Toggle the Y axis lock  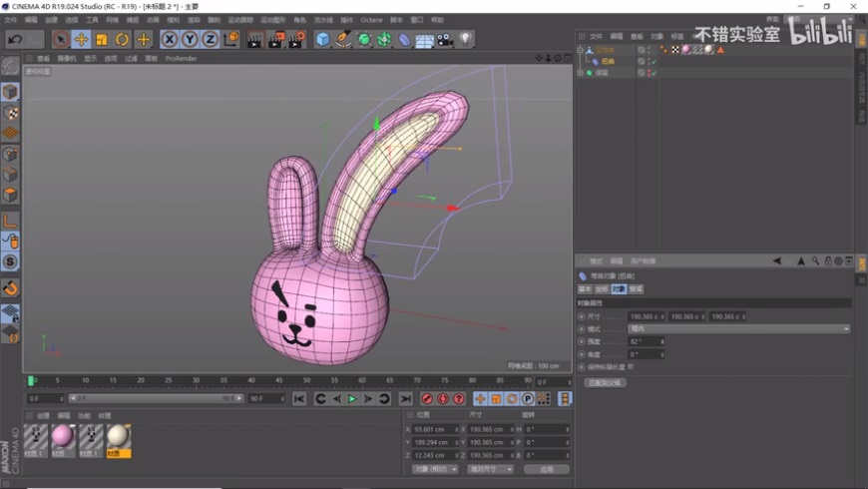190,39
